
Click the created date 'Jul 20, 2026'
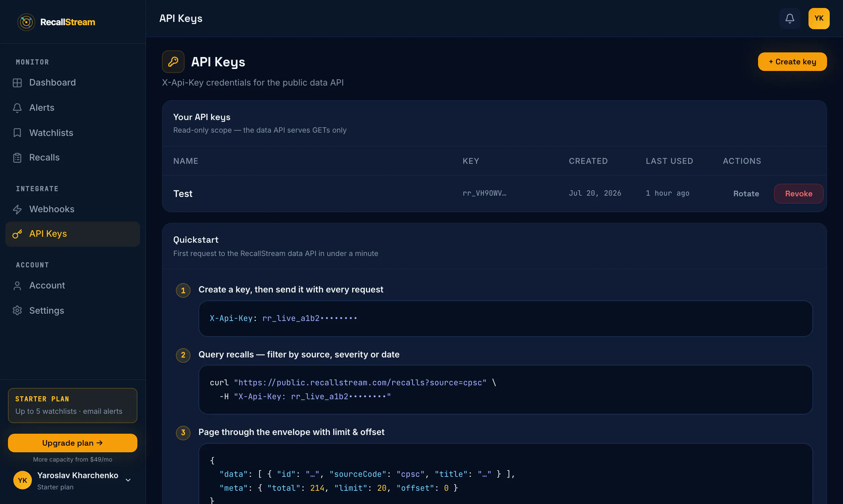tap(595, 193)
